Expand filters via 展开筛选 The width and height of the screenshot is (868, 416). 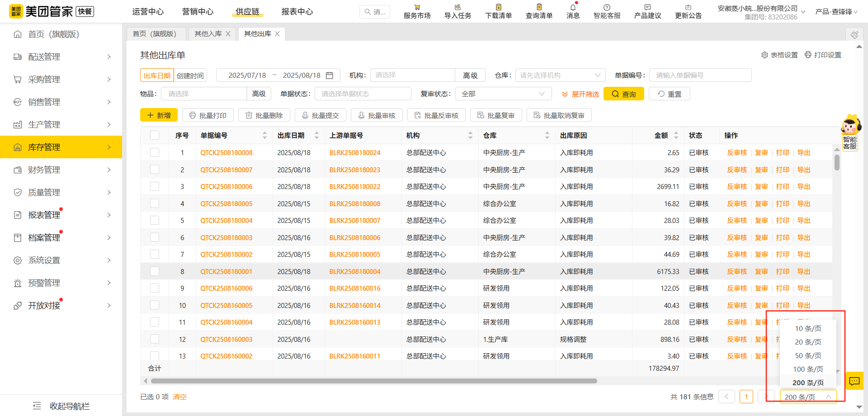click(580, 94)
